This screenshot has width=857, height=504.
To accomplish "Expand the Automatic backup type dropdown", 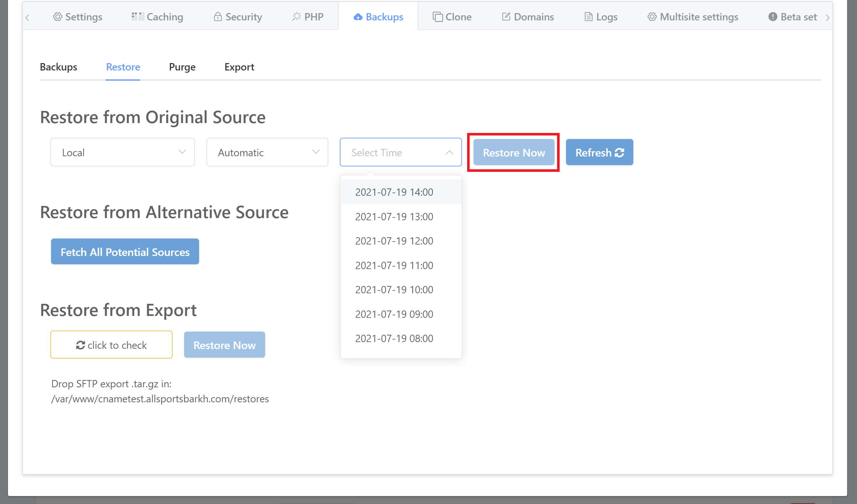I will pyautogui.click(x=267, y=152).
